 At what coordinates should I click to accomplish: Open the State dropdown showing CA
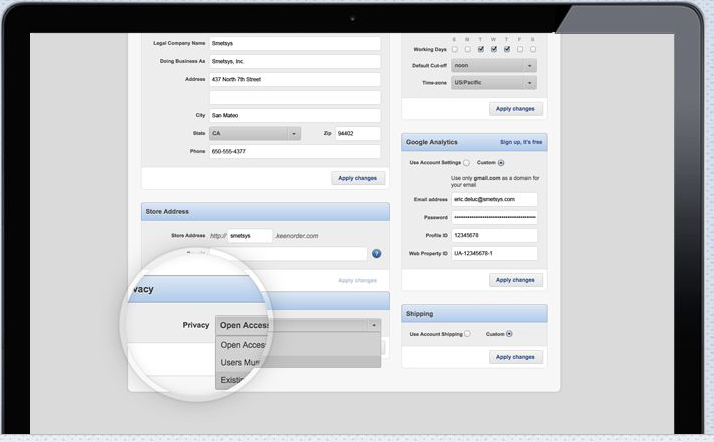255,133
